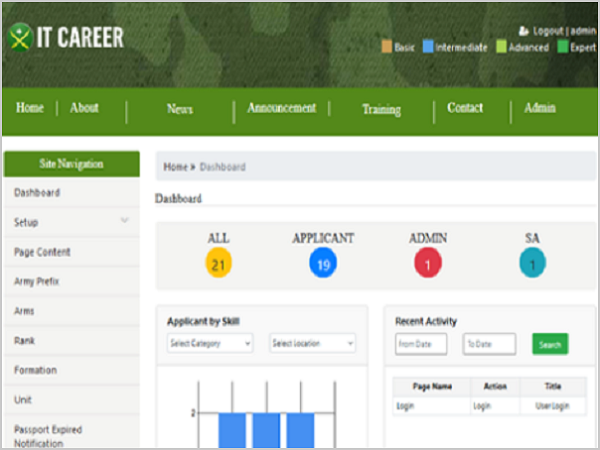The image size is (600, 450).
Task: Click the Dashboard breadcrumb text
Action: [x=223, y=167]
